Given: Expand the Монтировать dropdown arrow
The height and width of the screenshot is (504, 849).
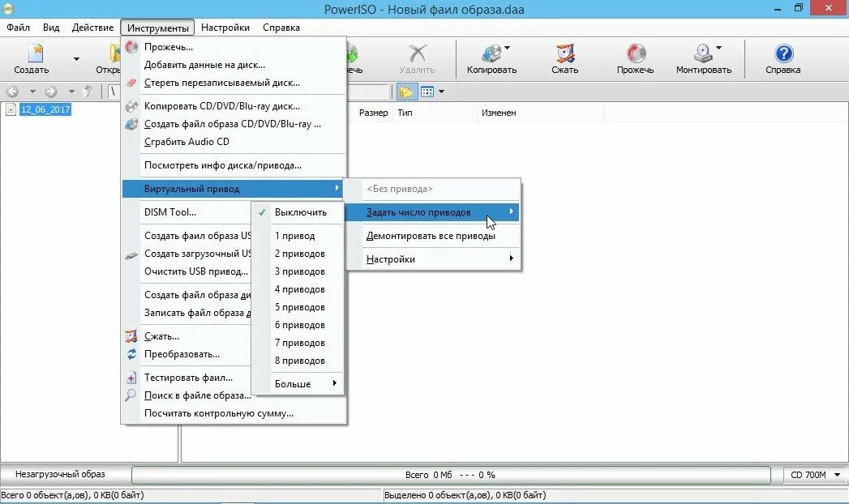Looking at the screenshot, I should (719, 48).
